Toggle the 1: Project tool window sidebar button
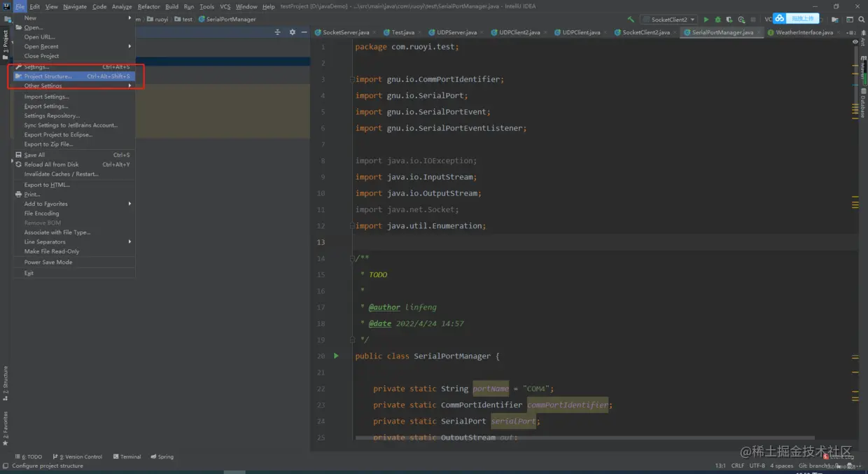Viewport: 868px width, 474px height. coord(6,43)
